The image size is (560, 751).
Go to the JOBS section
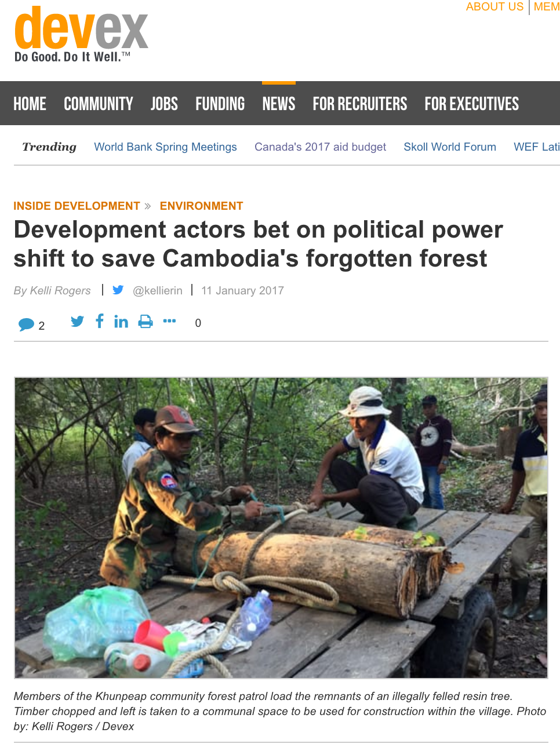(x=164, y=104)
